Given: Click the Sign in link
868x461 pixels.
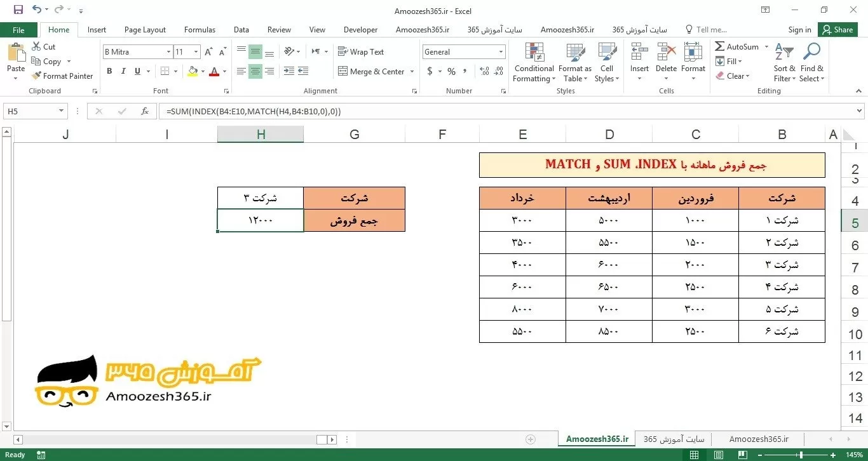Looking at the screenshot, I should click(799, 30).
